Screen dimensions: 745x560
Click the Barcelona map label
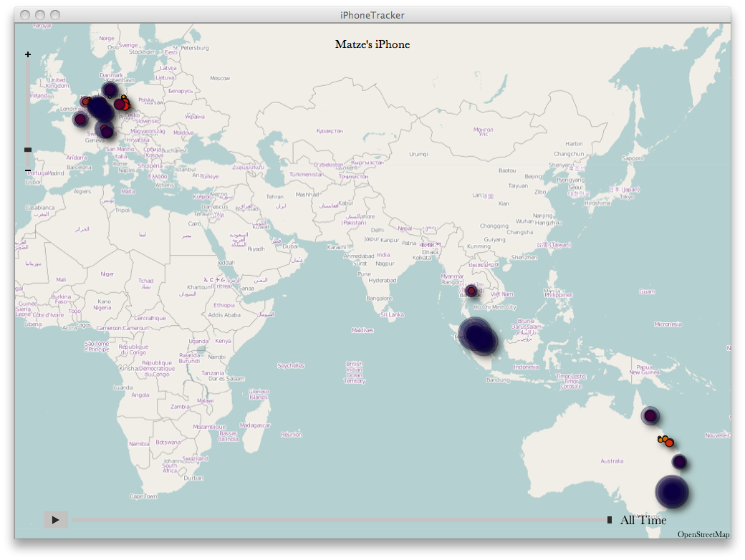click(79, 168)
